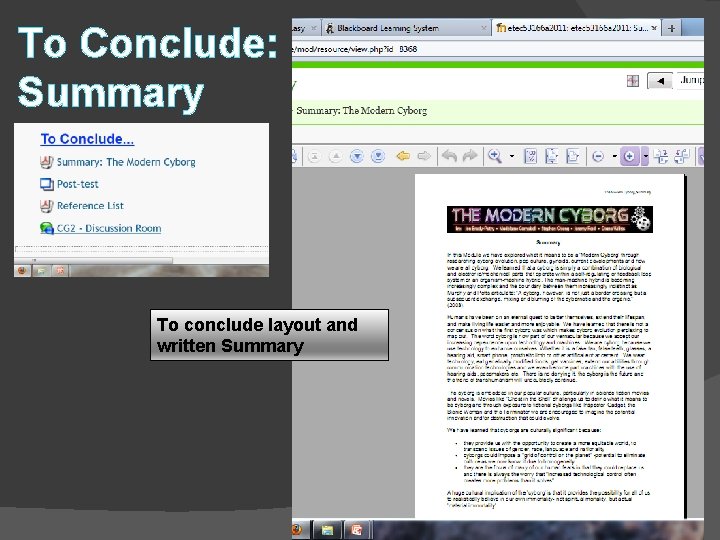Click the rotate clockwise icon
The height and width of the screenshot is (540, 720).
(661, 156)
